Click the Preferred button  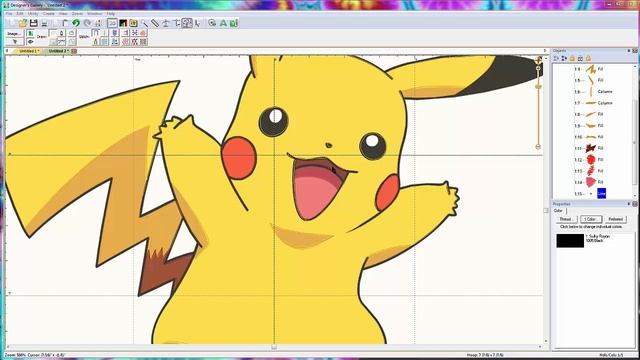pyautogui.click(x=616, y=219)
